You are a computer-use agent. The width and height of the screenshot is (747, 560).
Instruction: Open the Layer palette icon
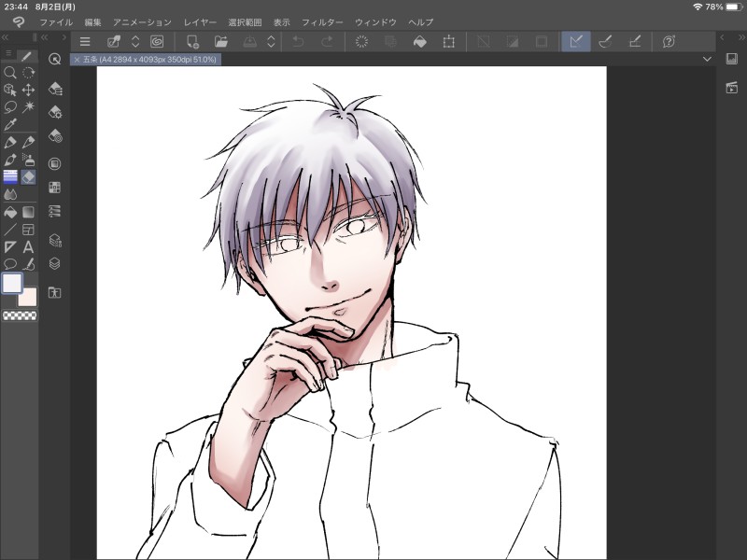[x=55, y=263]
